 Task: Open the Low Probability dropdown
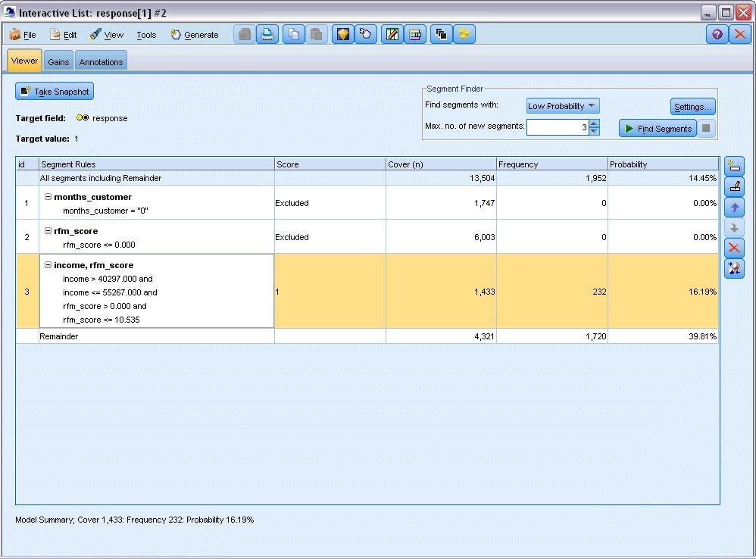563,106
